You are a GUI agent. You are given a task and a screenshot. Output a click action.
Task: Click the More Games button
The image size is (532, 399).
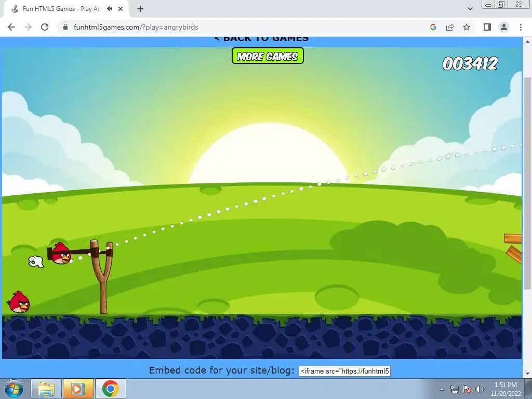click(268, 56)
